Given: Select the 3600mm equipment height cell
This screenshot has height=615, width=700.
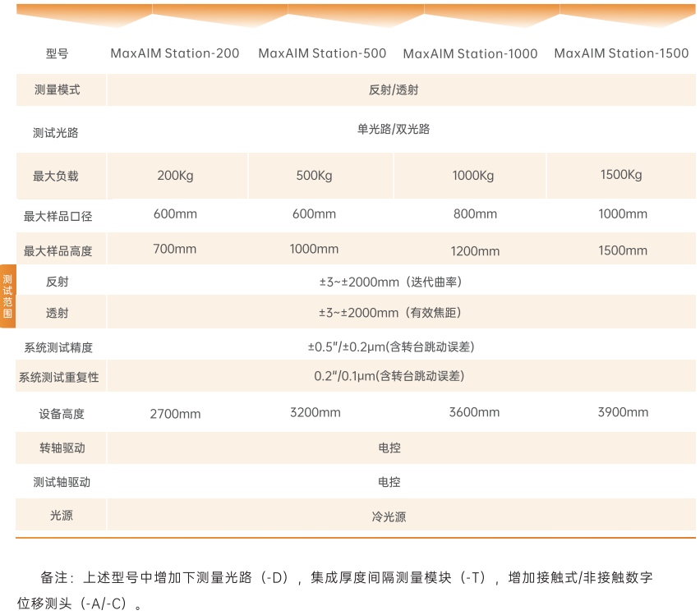Looking at the screenshot, I should click(474, 412).
